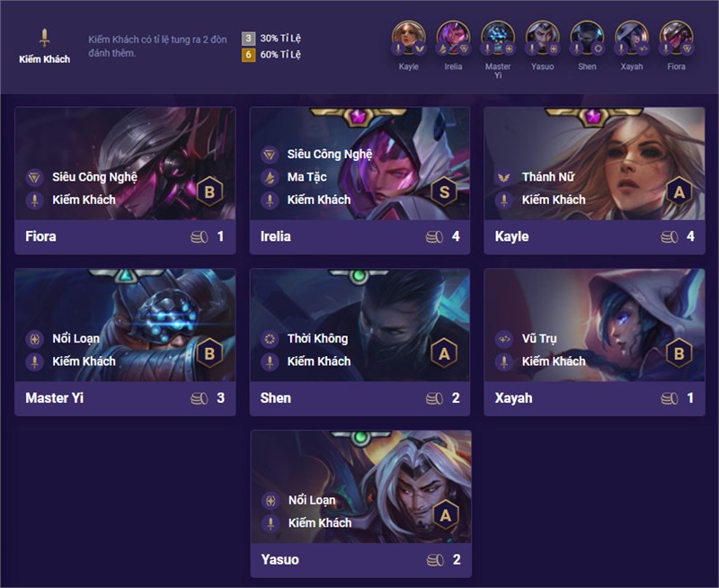
Task: Click the A tier badge on Kayle card
Action: tap(679, 192)
